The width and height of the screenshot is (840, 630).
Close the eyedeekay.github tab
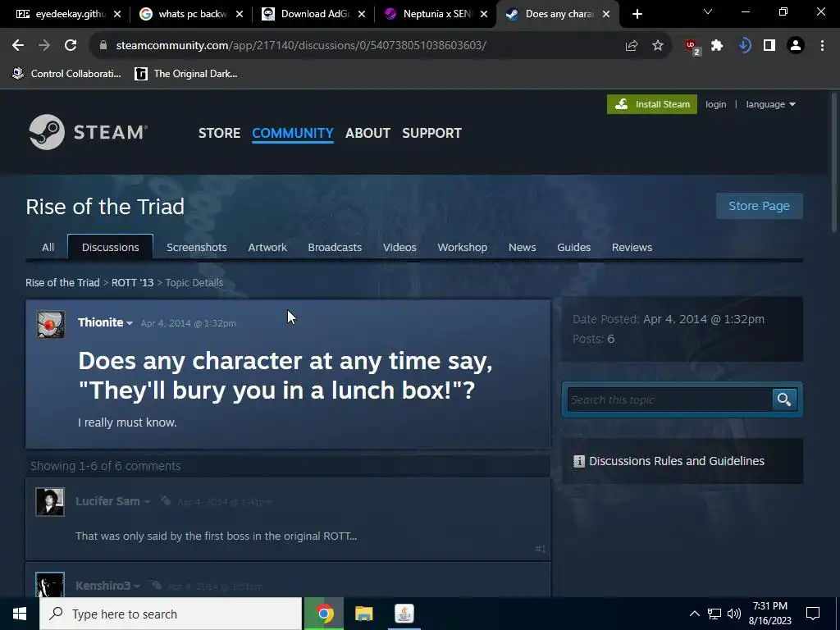117,14
